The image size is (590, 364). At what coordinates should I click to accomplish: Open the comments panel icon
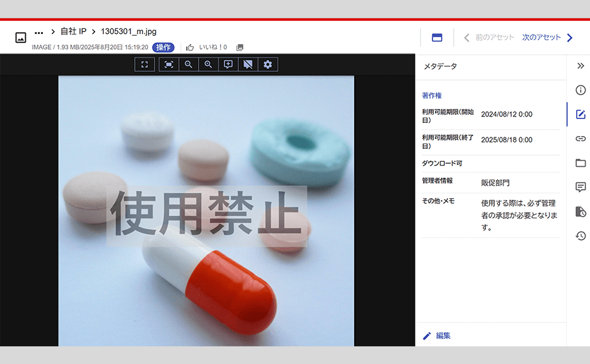(x=580, y=186)
